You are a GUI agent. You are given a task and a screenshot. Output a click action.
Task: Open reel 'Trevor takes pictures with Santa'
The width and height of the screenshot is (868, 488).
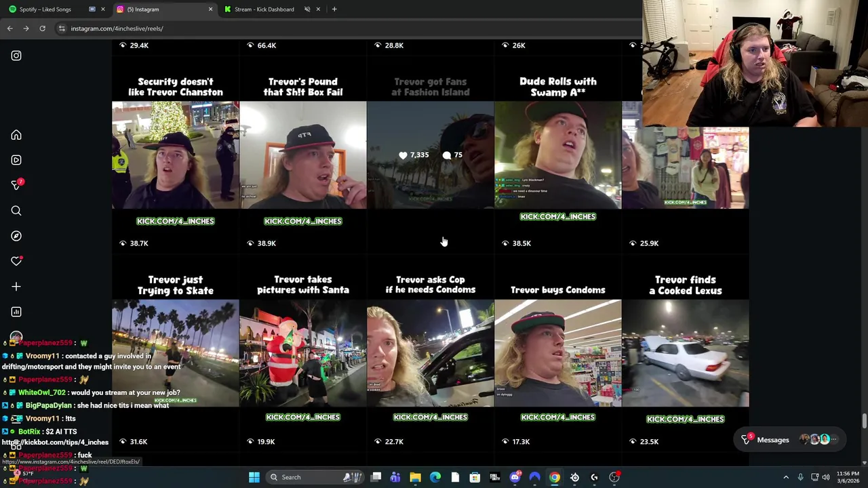click(x=303, y=353)
